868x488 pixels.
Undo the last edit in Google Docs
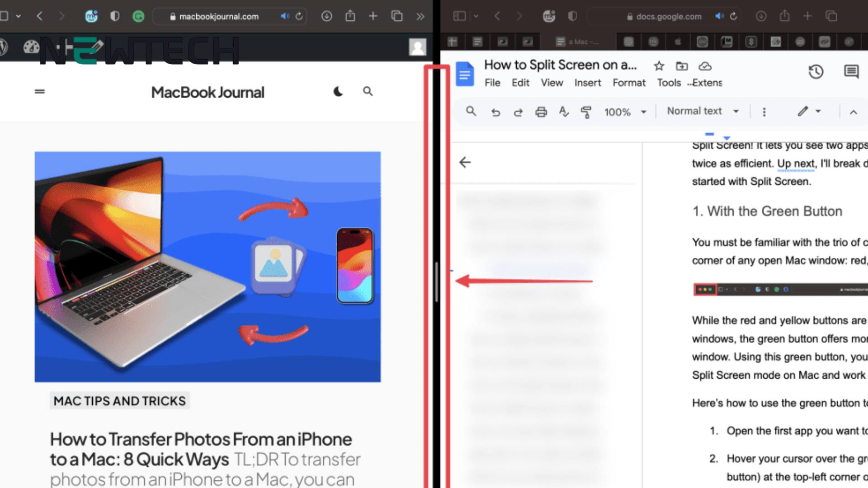(495, 112)
